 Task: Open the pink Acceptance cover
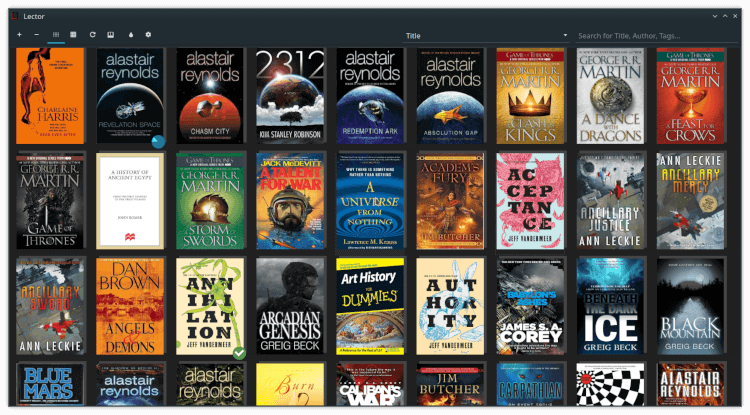tap(530, 201)
